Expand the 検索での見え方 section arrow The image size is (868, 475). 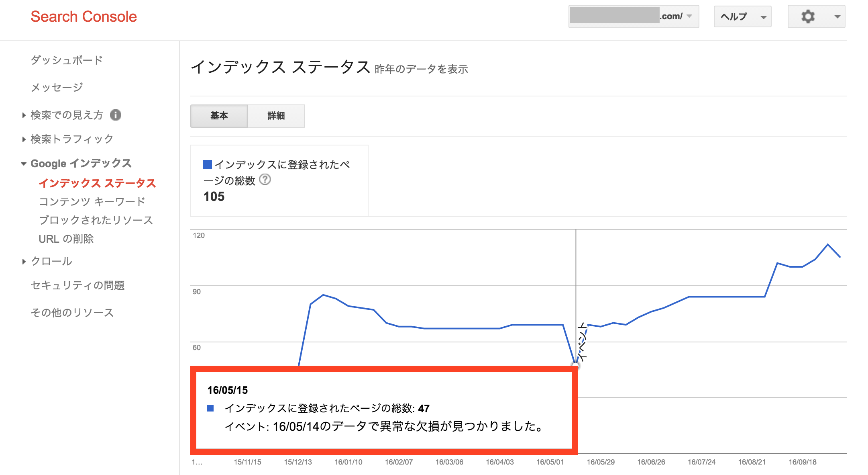(x=24, y=115)
